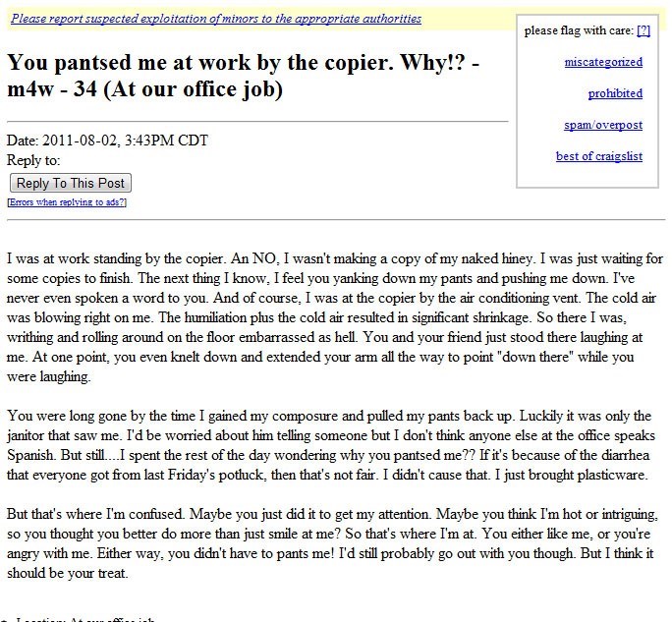Click the line starting "I was at work standing"
This screenshot has height=622, width=672.
335,258
